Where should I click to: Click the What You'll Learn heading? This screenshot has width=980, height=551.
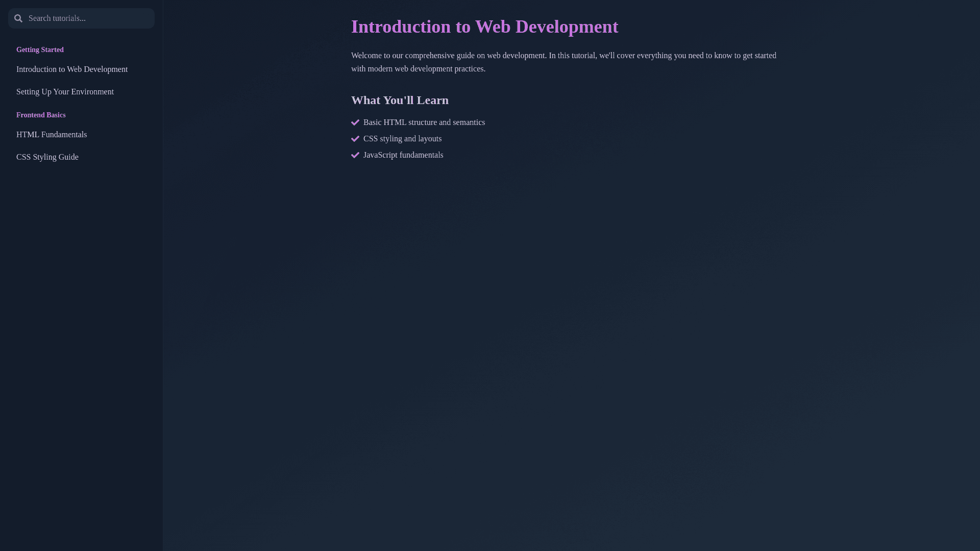point(400,101)
